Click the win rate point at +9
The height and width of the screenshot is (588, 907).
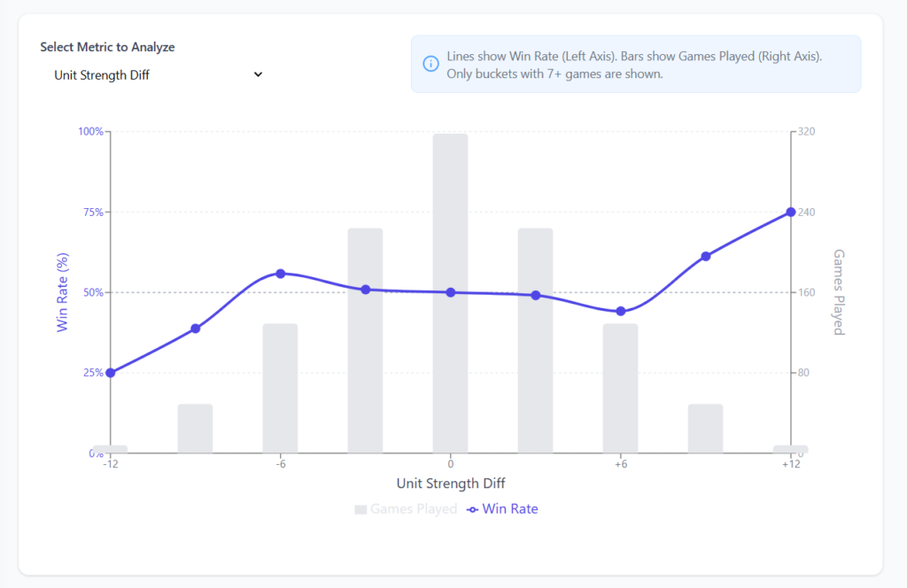[706, 256]
